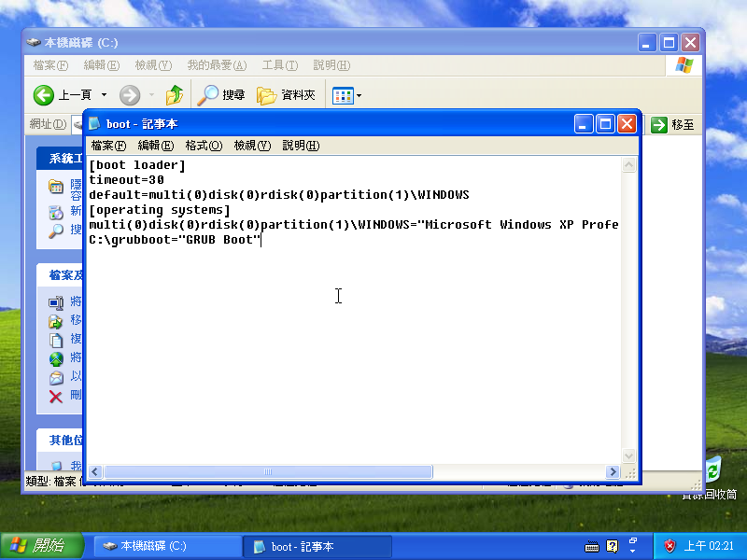Click the keyboard language bar icon in tray
The image size is (747, 560).
(592, 546)
